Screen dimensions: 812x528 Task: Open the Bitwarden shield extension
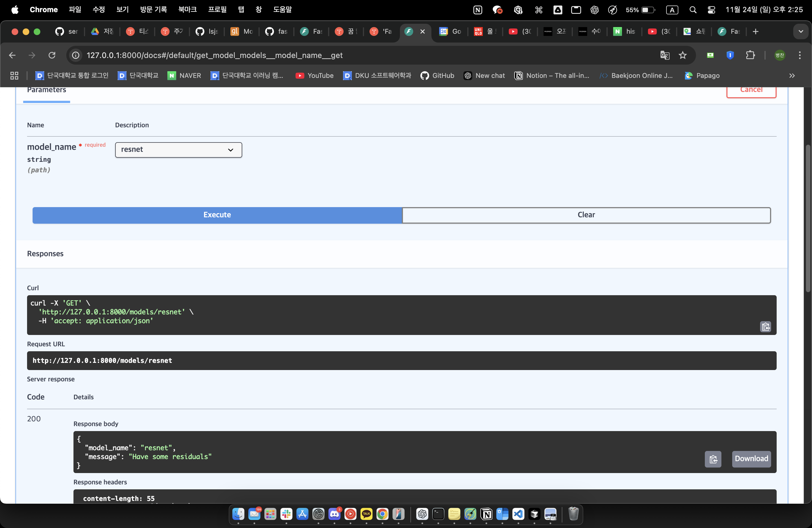click(x=730, y=55)
